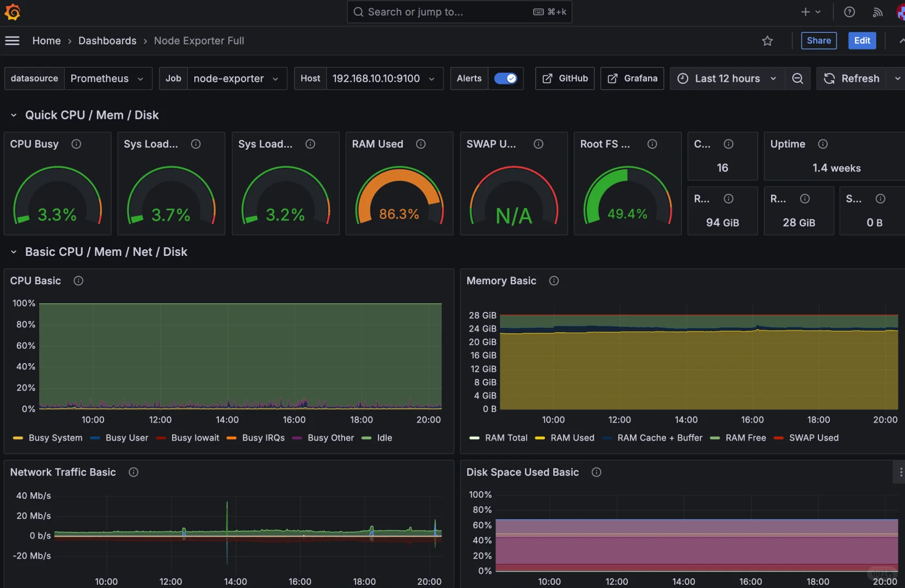The height and width of the screenshot is (588, 905).
Task: Click the GitHub link button
Action: coord(565,78)
